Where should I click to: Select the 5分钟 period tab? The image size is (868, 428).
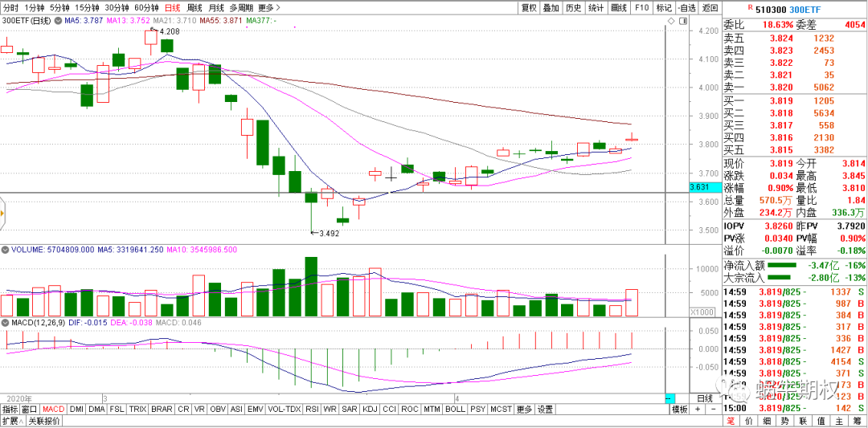point(59,8)
